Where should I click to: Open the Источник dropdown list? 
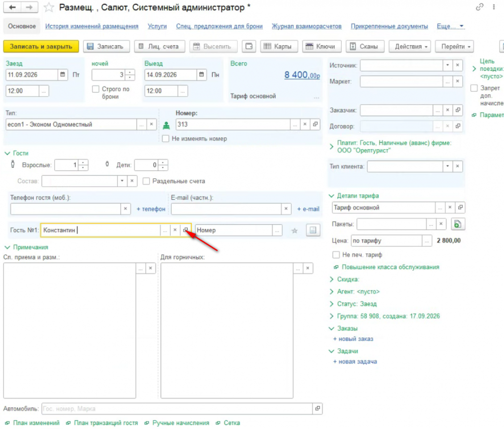[447, 65]
